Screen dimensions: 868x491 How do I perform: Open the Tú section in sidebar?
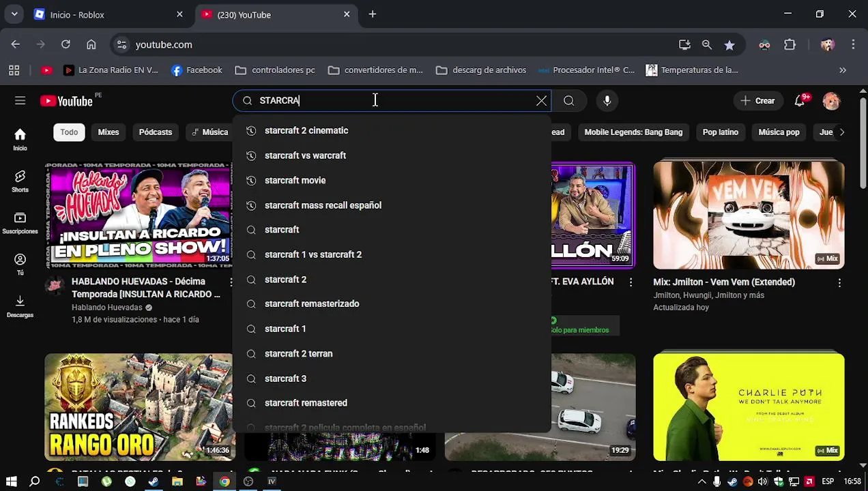[20, 264]
